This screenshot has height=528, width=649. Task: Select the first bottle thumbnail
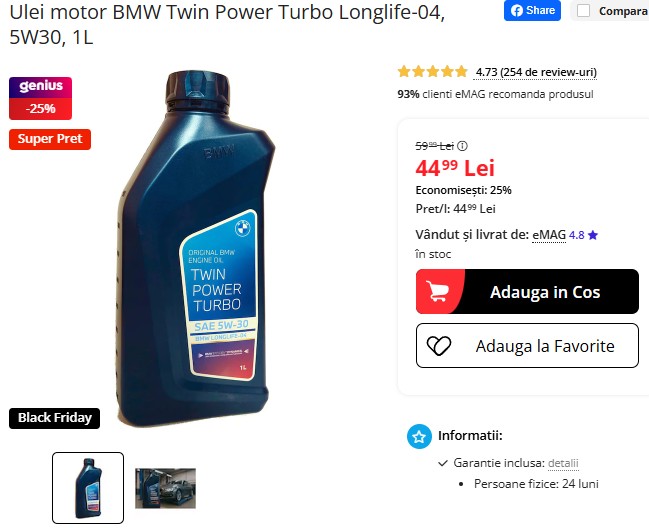(88, 487)
